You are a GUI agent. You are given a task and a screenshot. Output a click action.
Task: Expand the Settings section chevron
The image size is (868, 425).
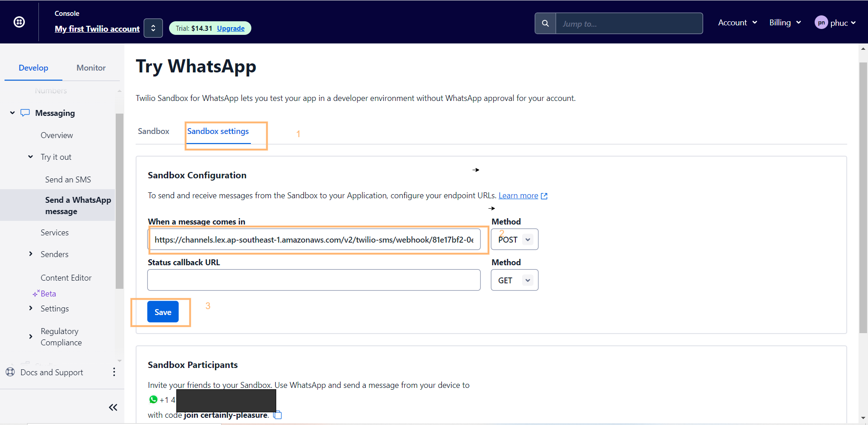click(x=30, y=308)
